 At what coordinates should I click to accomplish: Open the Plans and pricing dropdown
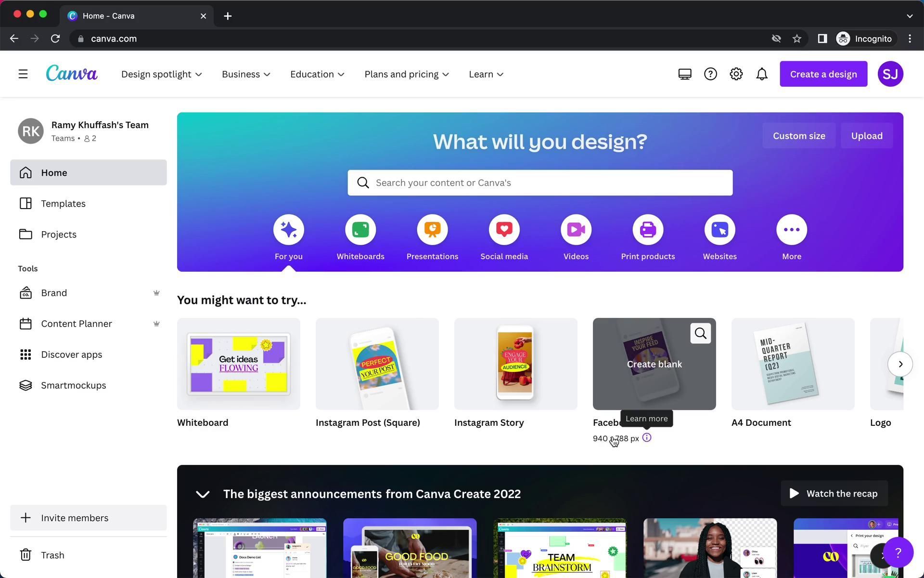pos(406,74)
